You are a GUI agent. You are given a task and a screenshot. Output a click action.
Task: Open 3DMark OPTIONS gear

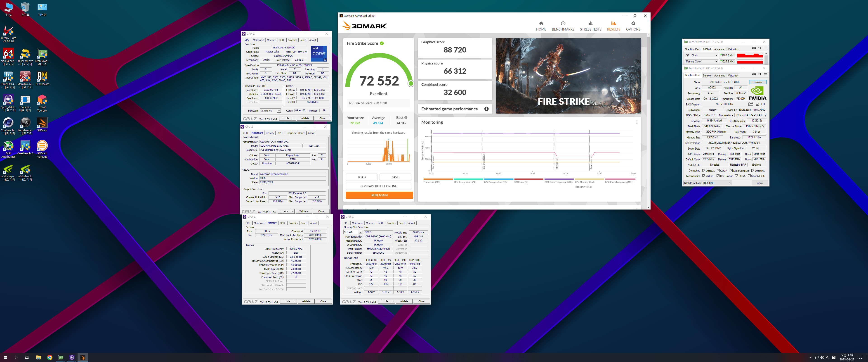[x=633, y=26]
